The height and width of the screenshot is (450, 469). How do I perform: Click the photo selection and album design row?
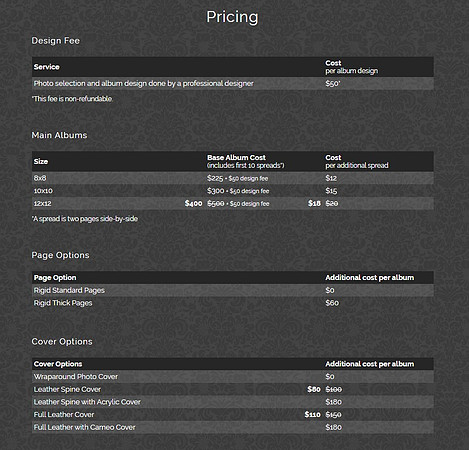233,83
